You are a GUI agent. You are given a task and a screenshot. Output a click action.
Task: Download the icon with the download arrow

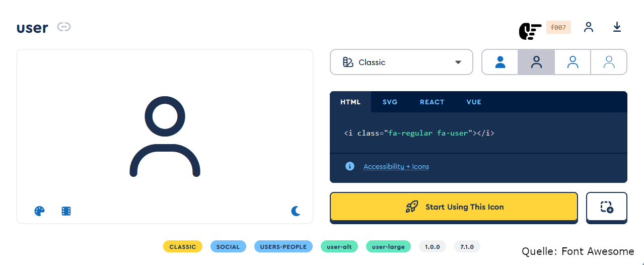[x=617, y=27]
